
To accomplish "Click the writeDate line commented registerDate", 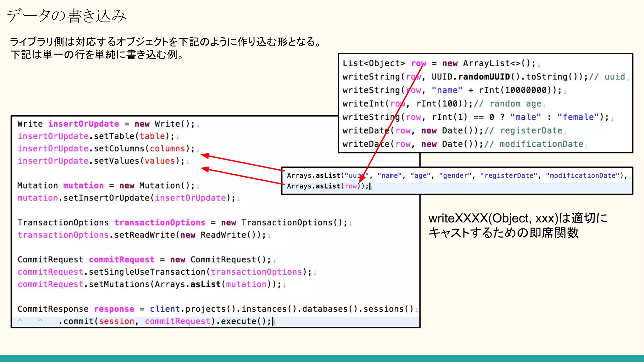I will point(452,131).
